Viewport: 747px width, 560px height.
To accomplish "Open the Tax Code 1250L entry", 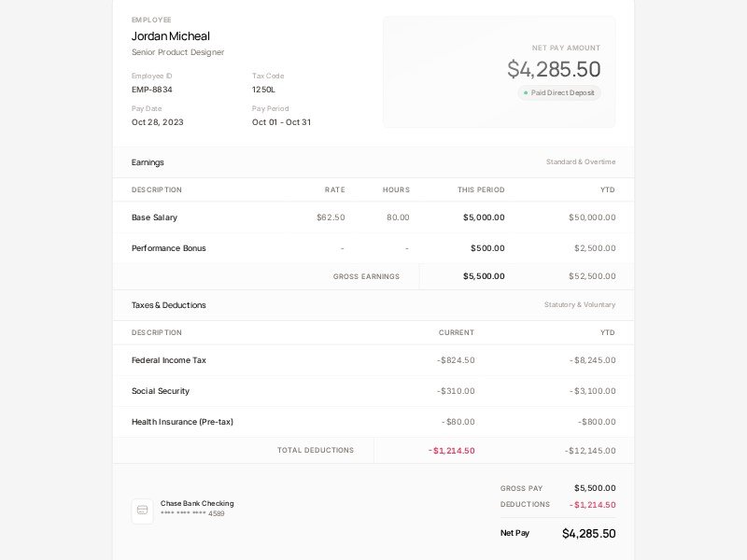I will pos(264,91).
